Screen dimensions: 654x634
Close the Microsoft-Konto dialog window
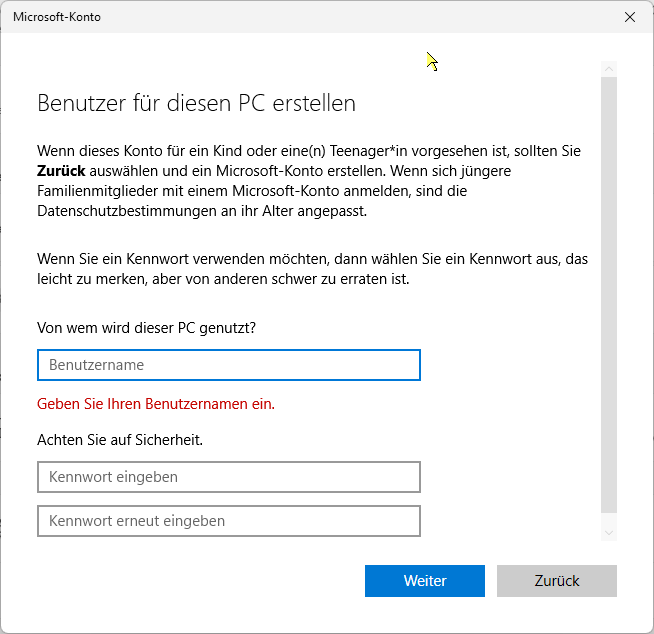pos(629,17)
